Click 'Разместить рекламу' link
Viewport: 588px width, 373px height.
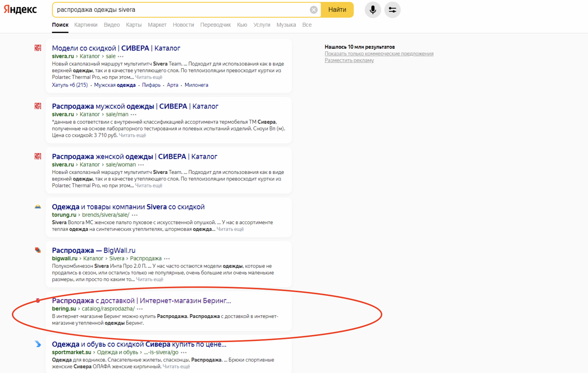point(349,60)
